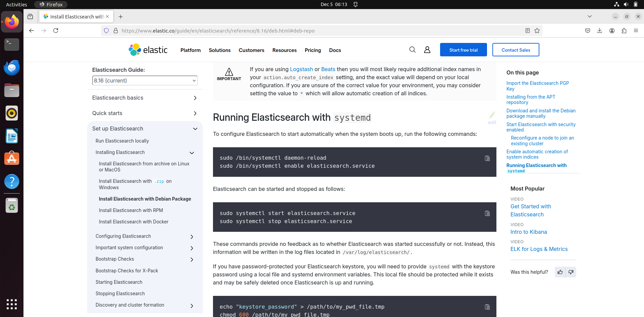
Task: Open Firefox account icon in toolbar
Action: [x=612, y=31]
